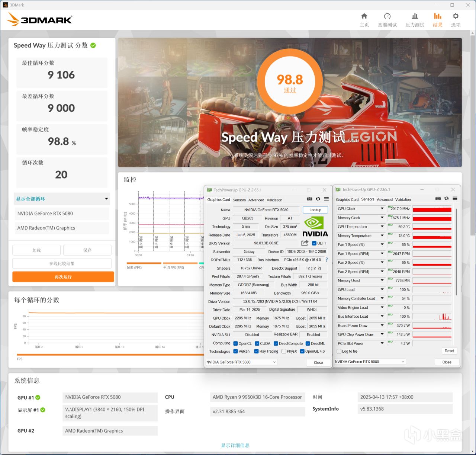The image size is (476, 455).
Task: Toggle the OpenCL checkbox
Action: (x=235, y=343)
